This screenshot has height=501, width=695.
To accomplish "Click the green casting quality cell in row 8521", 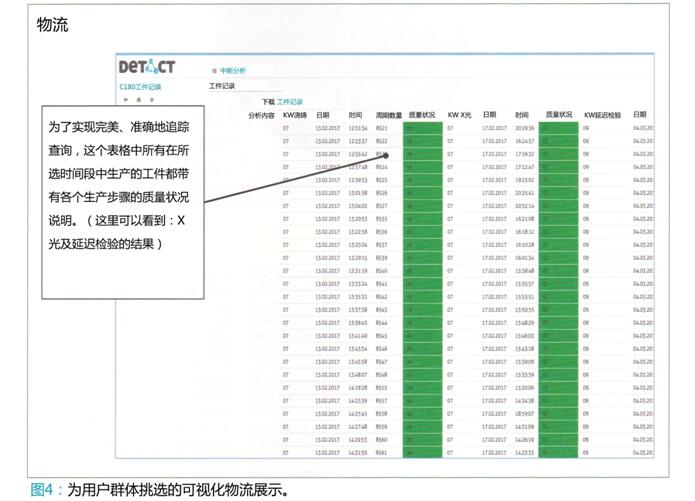I will pos(422,128).
